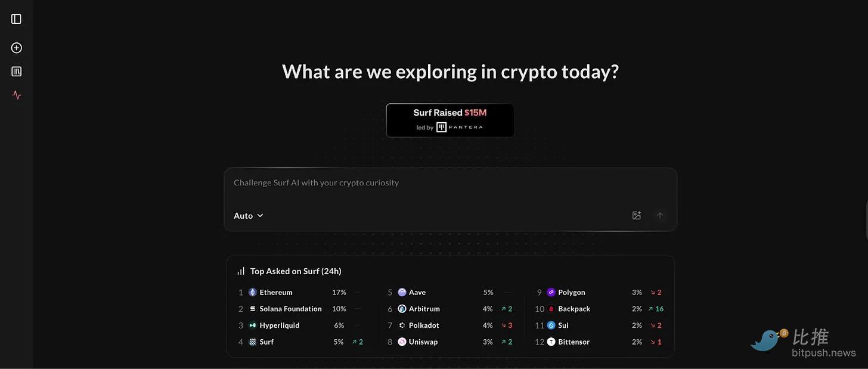Click the Top Asked on Surf heading
Viewport: 868px width, 369px height.
tap(295, 271)
